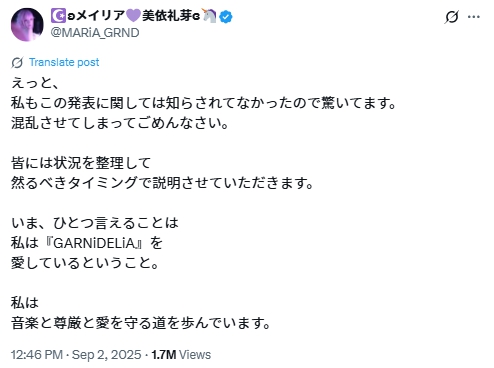
Task: Select the Translate post link
Action: coord(64,62)
